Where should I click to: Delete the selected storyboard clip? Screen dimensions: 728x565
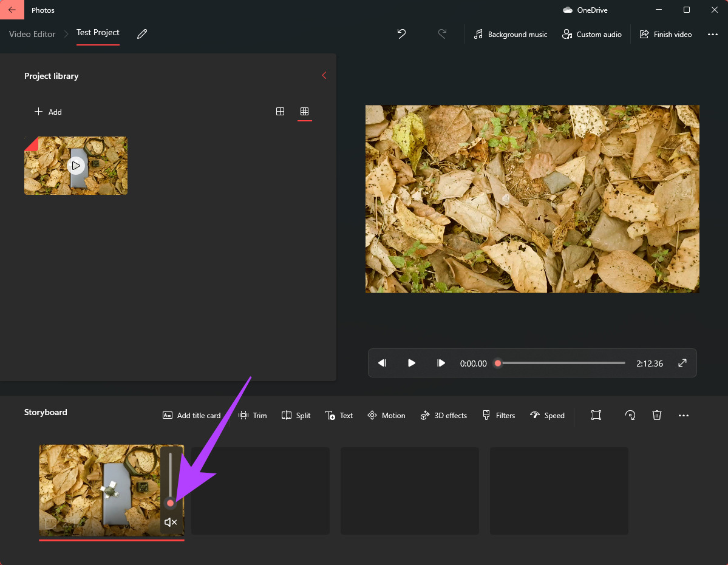(656, 416)
